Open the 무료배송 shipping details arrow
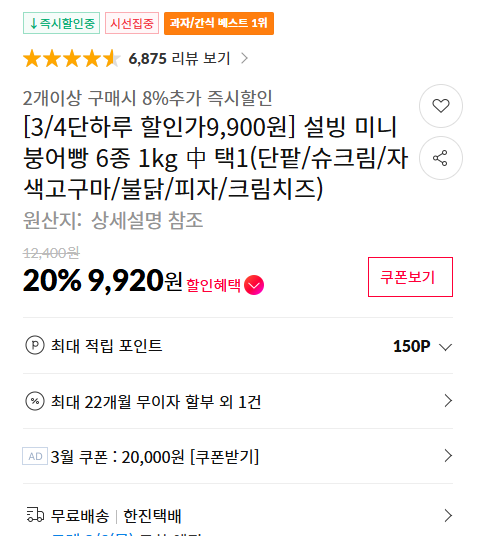The width and height of the screenshot is (489, 536). [x=448, y=515]
